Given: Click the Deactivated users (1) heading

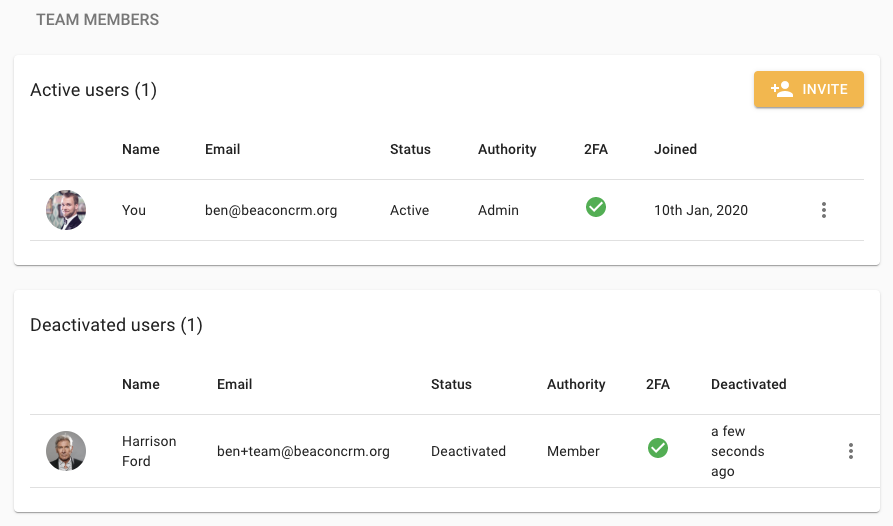Looking at the screenshot, I should (116, 325).
